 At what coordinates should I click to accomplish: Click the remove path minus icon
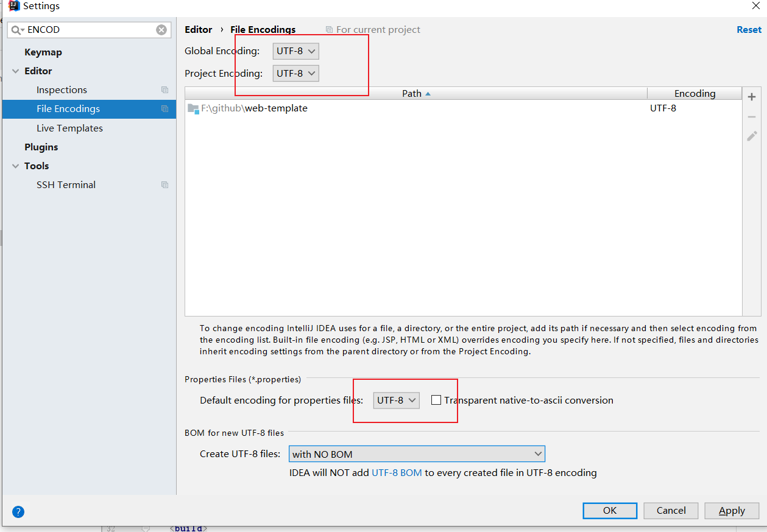point(752,116)
